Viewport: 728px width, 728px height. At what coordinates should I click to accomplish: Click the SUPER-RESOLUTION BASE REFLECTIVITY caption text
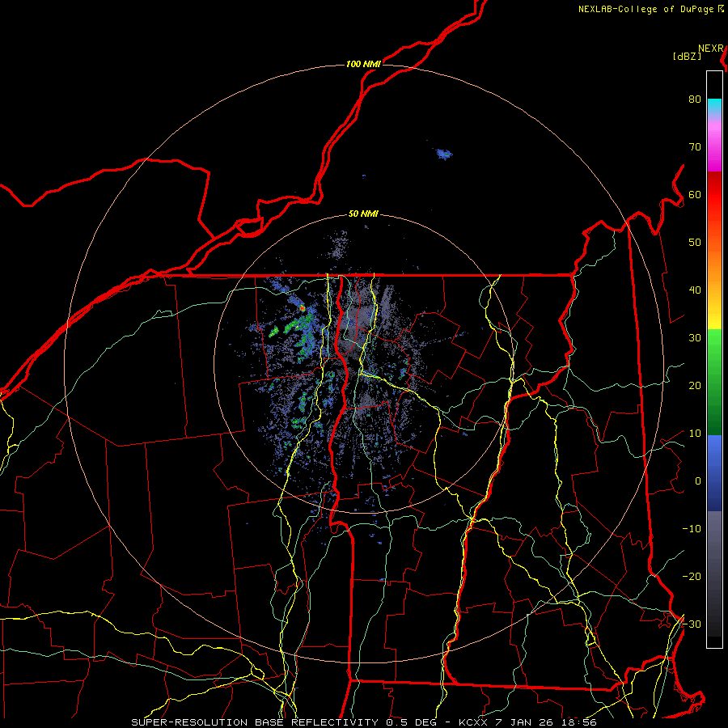[x=255, y=722]
